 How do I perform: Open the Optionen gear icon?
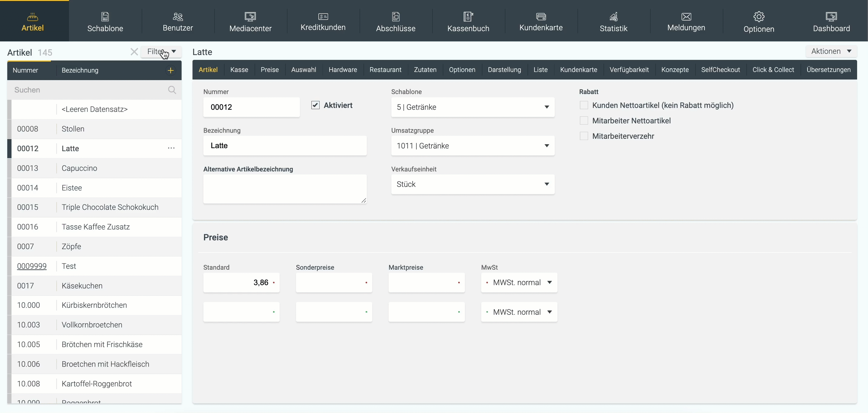click(758, 17)
